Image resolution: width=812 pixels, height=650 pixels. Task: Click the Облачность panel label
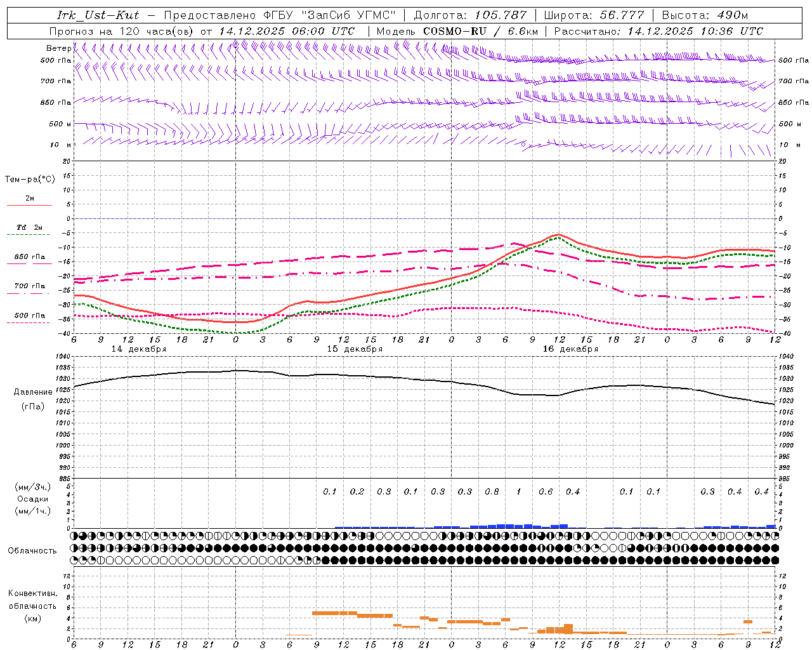[32, 551]
